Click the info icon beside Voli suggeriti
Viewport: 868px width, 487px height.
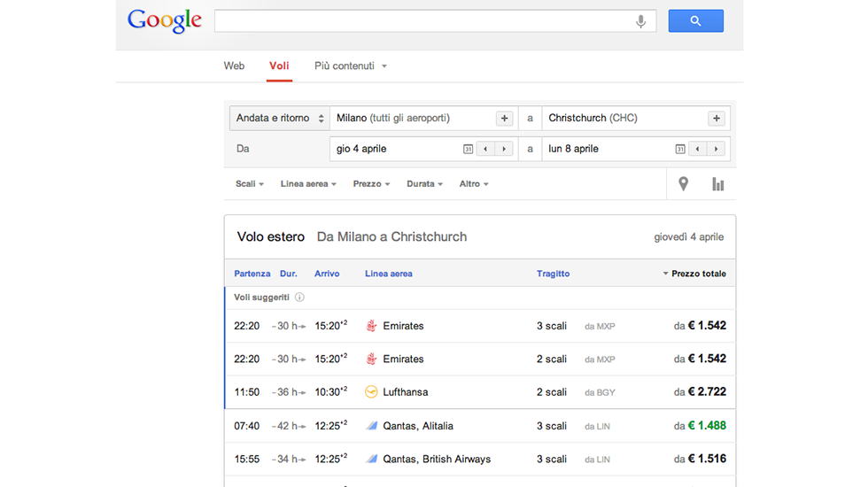coord(299,298)
